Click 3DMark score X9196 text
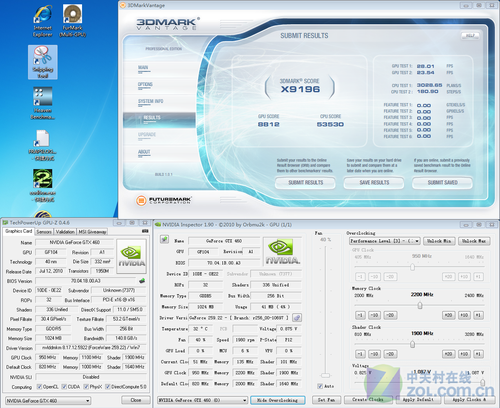This screenshot has width=500, height=408. coord(300,89)
